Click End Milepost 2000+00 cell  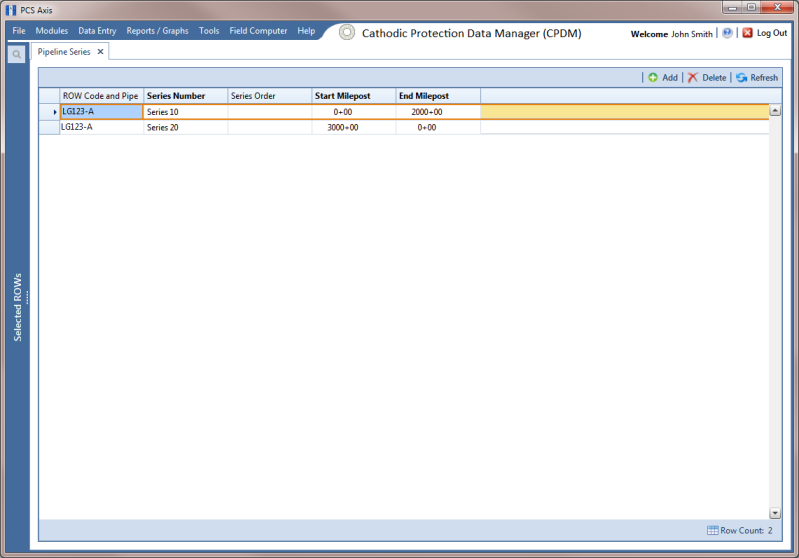tap(438, 112)
